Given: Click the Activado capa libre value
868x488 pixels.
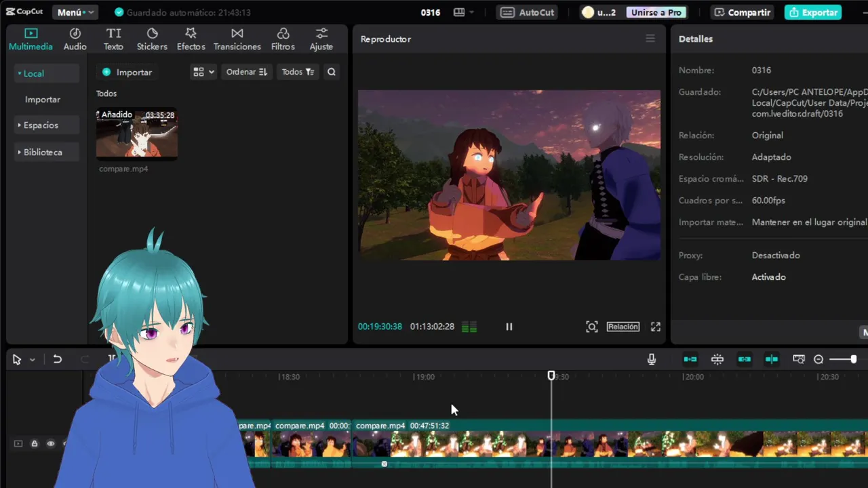Looking at the screenshot, I should (x=769, y=277).
